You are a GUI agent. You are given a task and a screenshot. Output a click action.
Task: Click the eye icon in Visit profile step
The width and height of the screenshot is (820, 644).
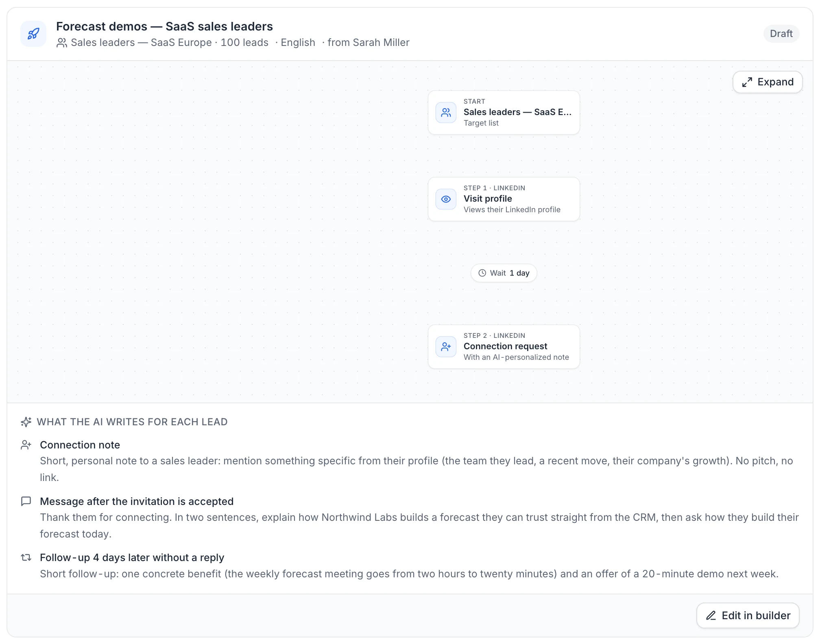446,199
